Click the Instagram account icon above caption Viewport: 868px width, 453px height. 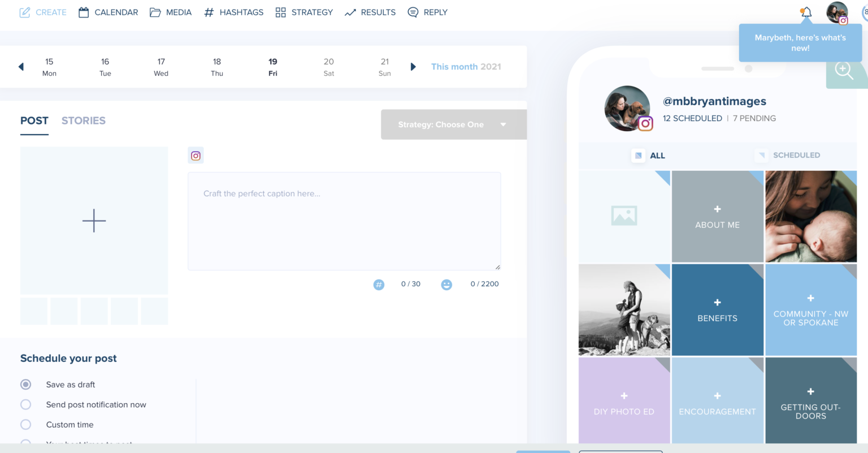pyautogui.click(x=196, y=156)
